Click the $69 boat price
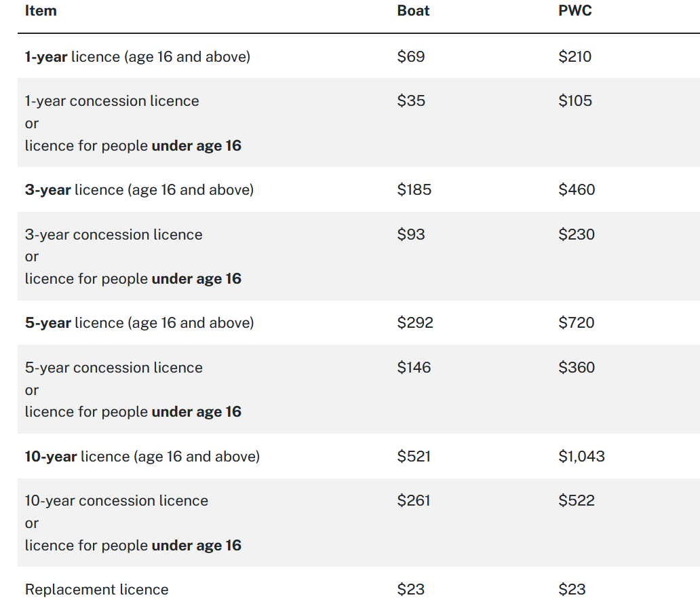The width and height of the screenshot is (700, 602). coord(411,57)
